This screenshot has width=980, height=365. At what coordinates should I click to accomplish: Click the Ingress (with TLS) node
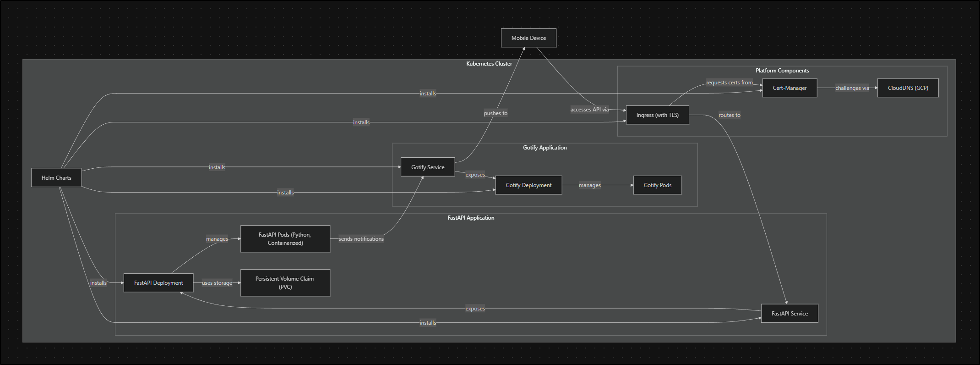pos(657,115)
